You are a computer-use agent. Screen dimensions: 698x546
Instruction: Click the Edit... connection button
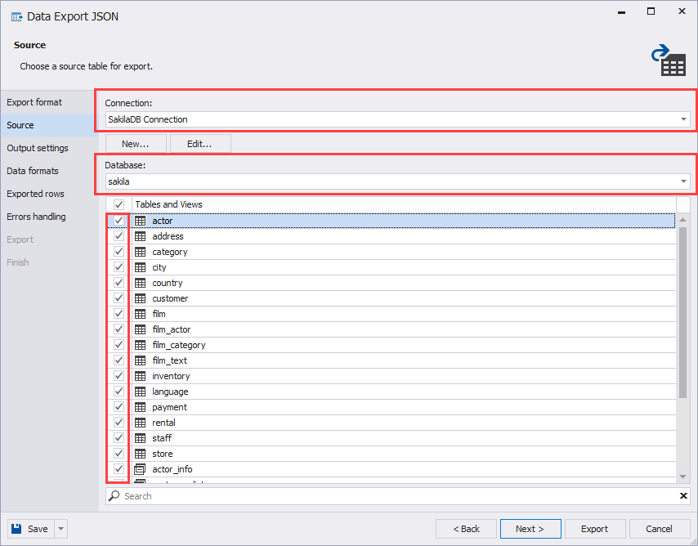199,144
